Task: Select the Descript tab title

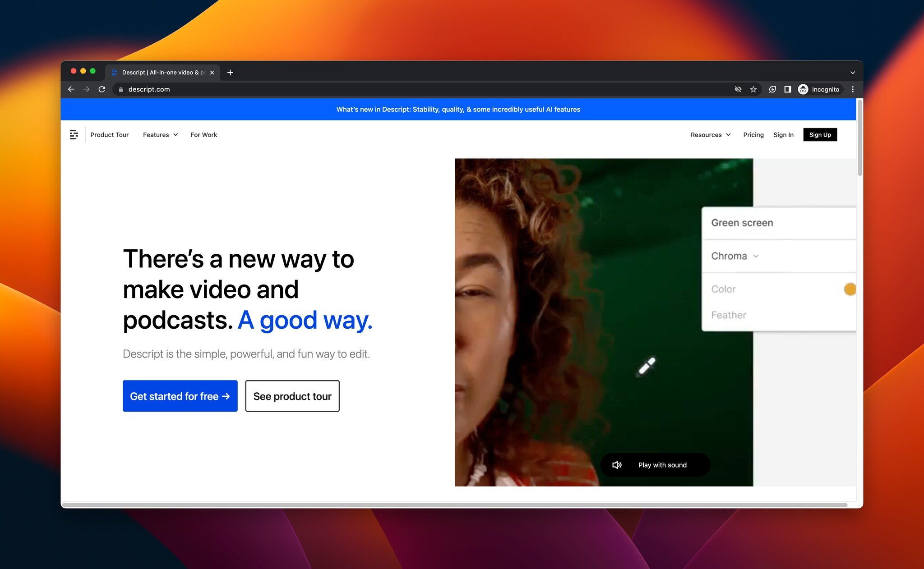Action: pyautogui.click(x=163, y=72)
